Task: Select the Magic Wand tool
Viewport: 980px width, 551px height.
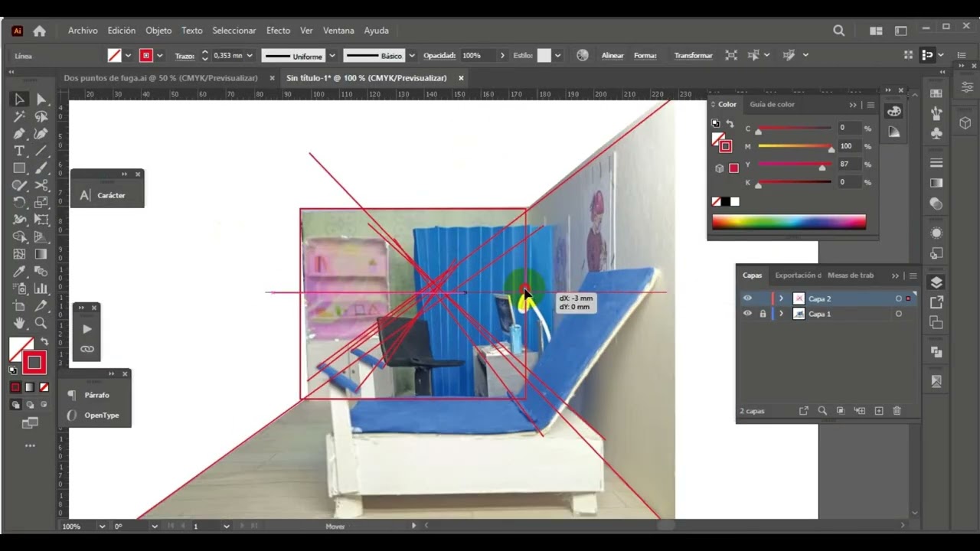Action: 19,116
